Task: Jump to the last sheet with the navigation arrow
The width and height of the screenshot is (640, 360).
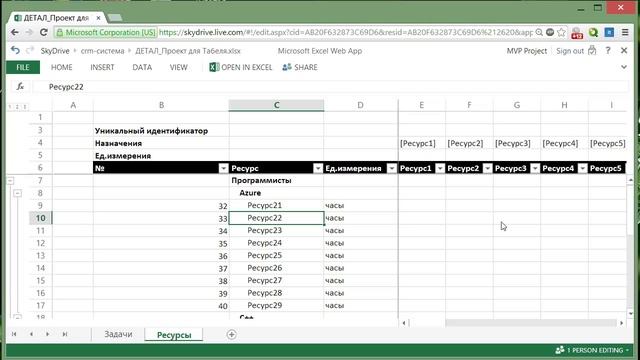Action: (64, 334)
